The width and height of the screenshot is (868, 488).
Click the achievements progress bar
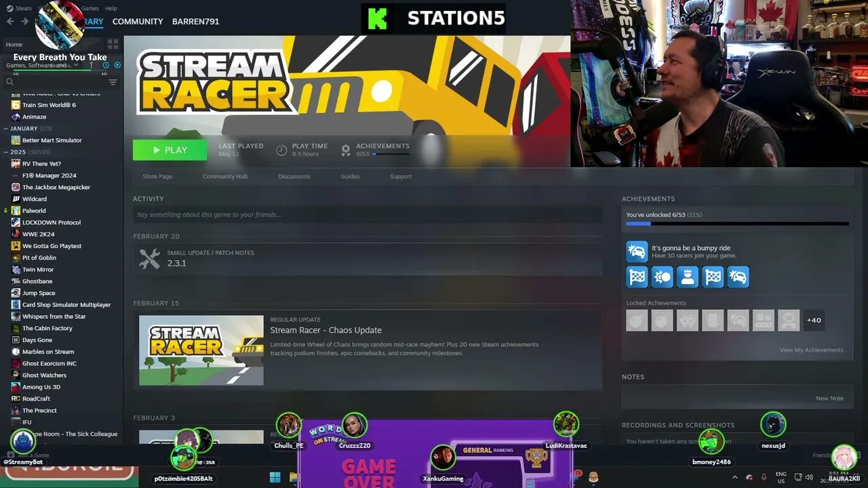[x=737, y=223]
